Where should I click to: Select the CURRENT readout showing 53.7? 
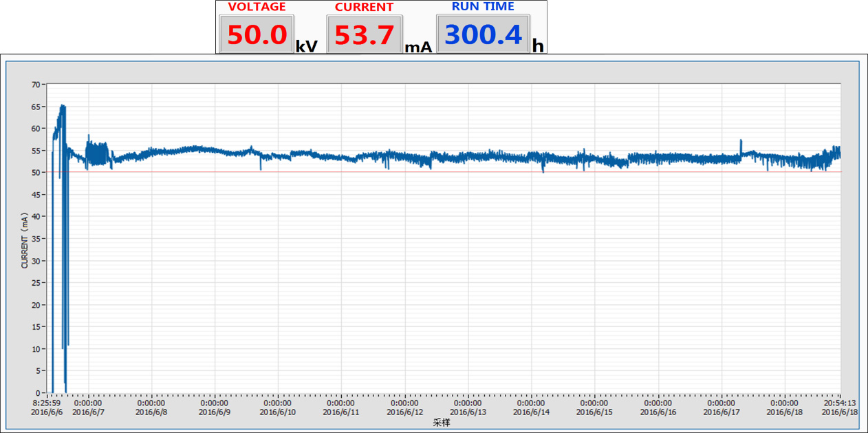point(364,35)
